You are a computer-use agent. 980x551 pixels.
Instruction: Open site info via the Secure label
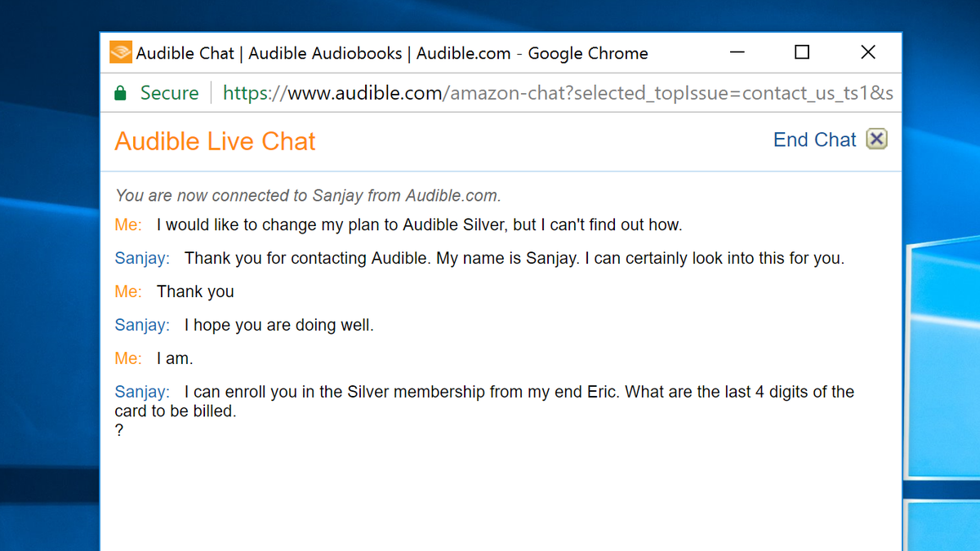coord(169,93)
